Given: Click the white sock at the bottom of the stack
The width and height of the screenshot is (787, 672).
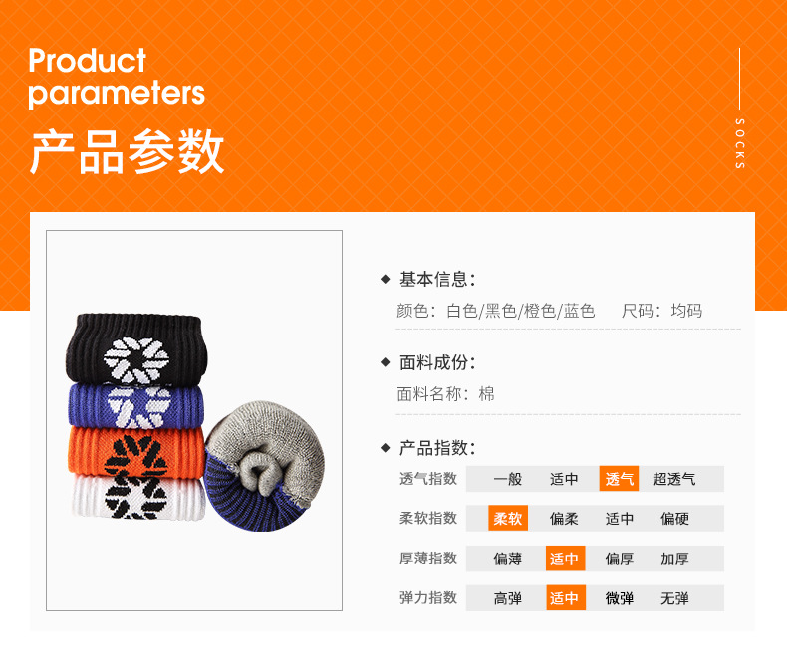Looking at the screenshot, I should (x=138, y=498).
